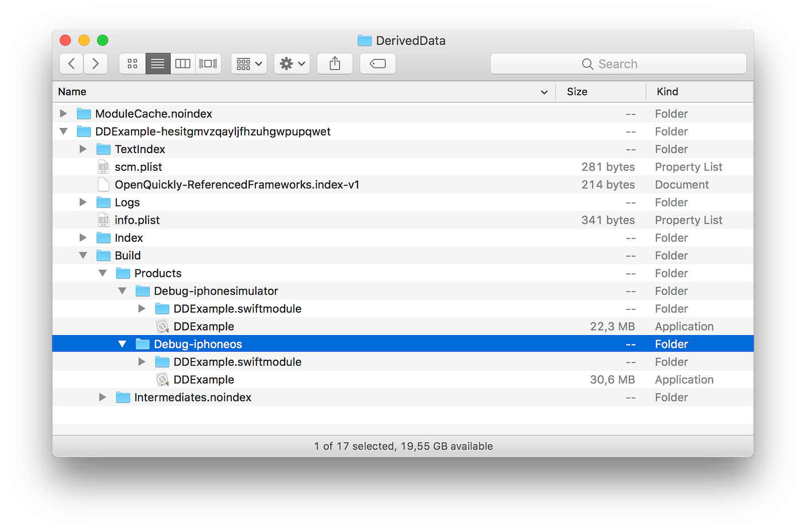Expand DDExample.swiftmodule under Debug-iphoneos

[x=142, y=362]
